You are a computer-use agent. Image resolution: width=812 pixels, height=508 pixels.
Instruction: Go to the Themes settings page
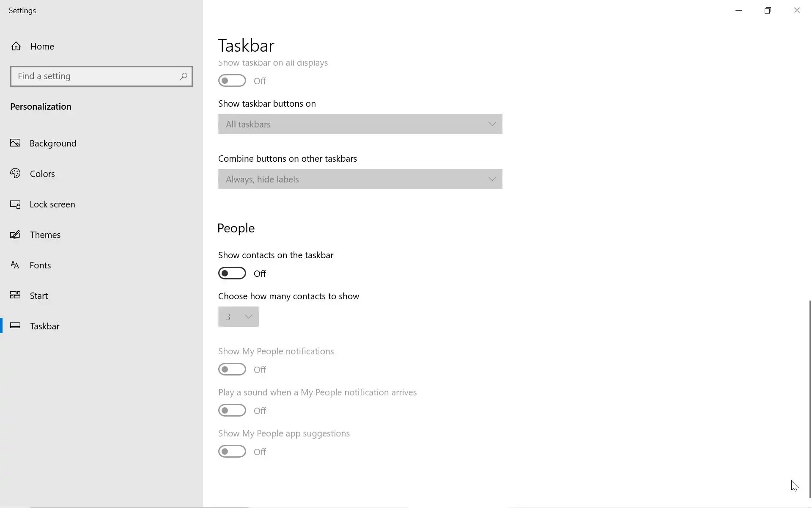click(x=45, y=235)
